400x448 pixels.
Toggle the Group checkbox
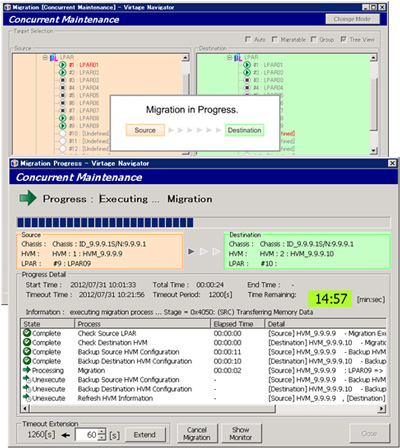(313, 39)
